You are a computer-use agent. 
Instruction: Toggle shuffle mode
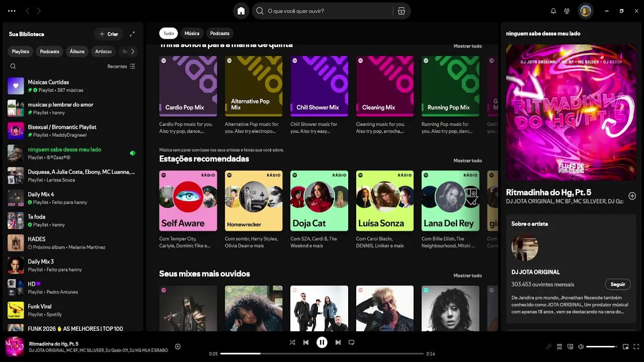[292, 342]
